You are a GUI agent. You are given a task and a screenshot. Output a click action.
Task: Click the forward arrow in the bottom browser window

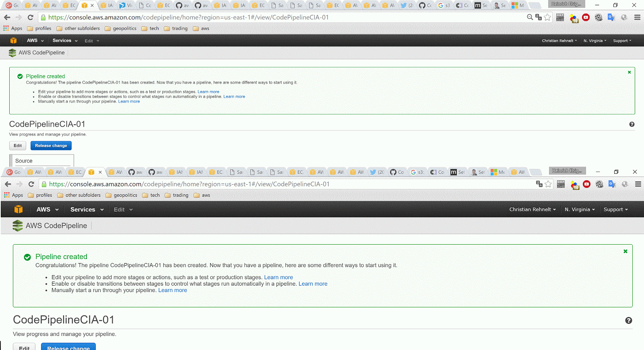coord(19,184)
